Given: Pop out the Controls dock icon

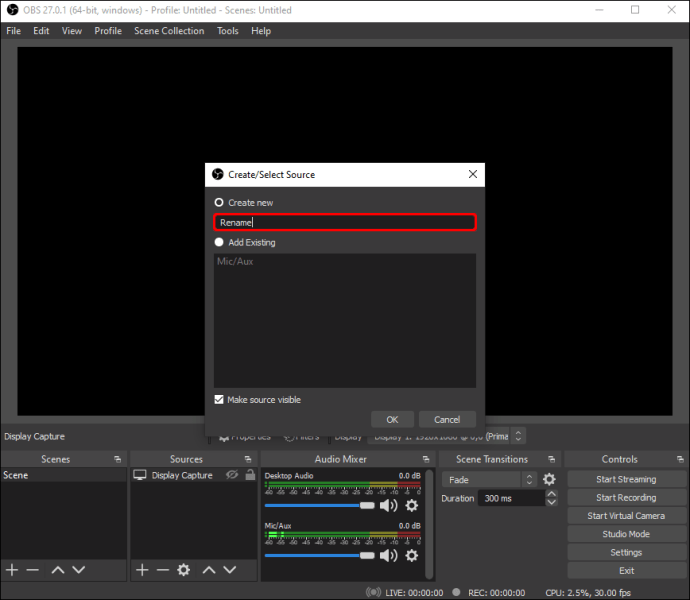Looking at the screenshot, I should pos(680,459).
